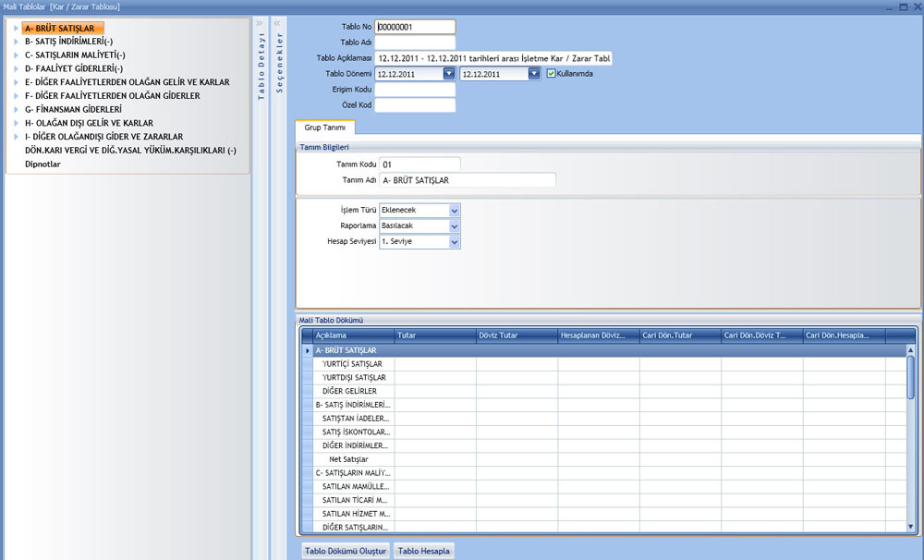The image size is (924, 560).
Task: Focus the Erişim Kodu input field
Action: pos(415,90)
